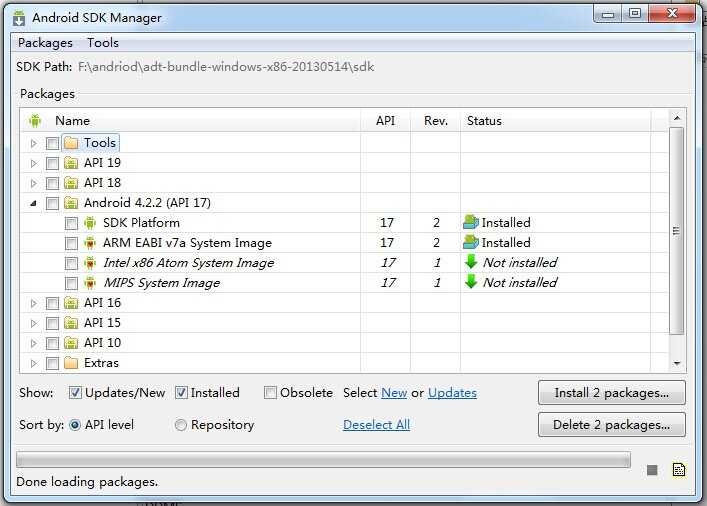Viewport: 707px width, 506px height.
Task: Open the Tools menu
Action: pos(103,43)
